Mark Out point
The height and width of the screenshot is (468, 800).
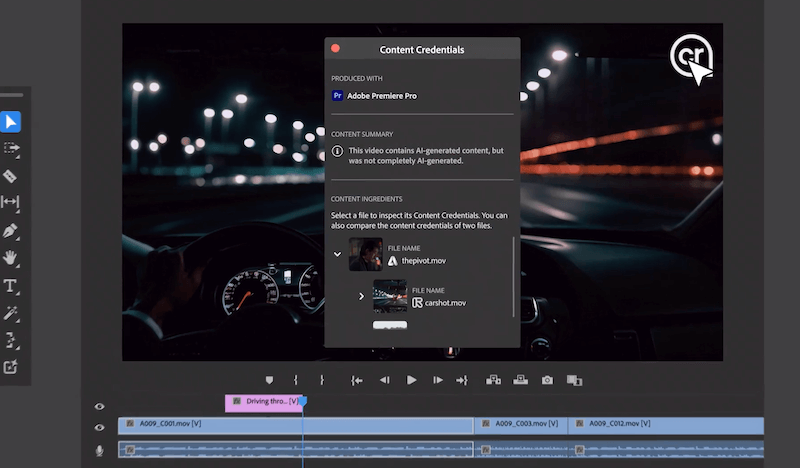[322, 380]
